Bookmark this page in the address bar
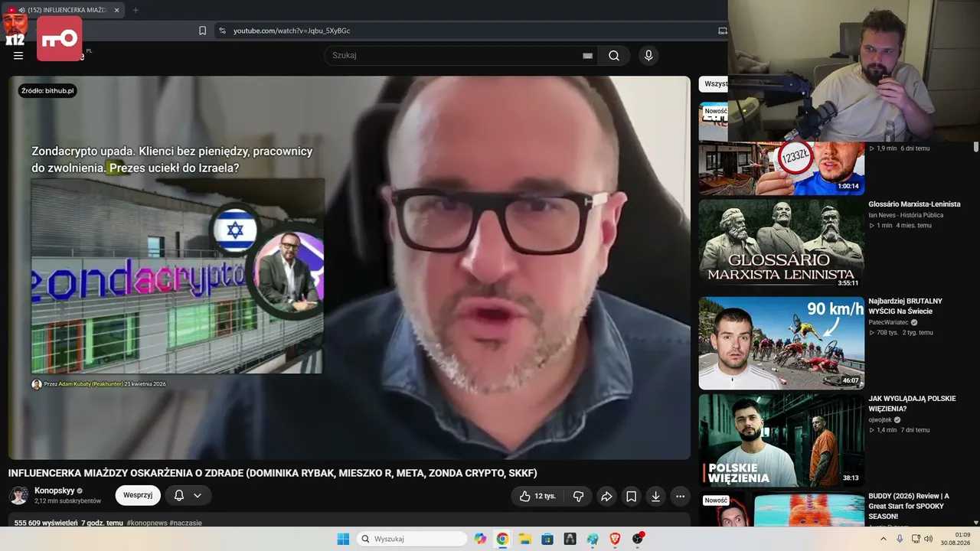 click(x=202, y=31)
